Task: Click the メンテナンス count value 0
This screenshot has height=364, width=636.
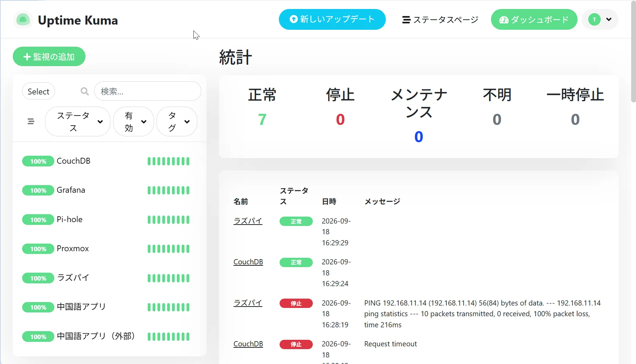Action: coord(419,137)
